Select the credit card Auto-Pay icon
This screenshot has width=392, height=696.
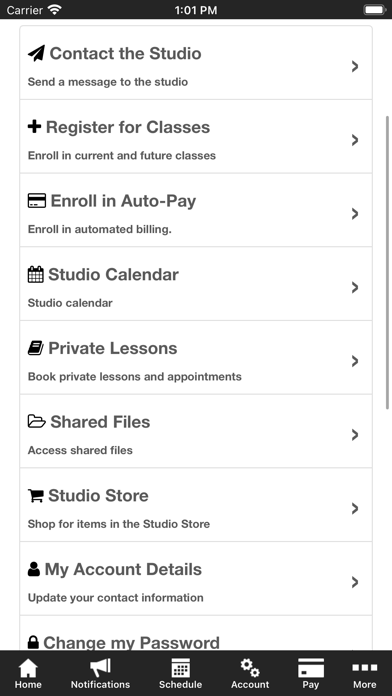click(37, 201)
